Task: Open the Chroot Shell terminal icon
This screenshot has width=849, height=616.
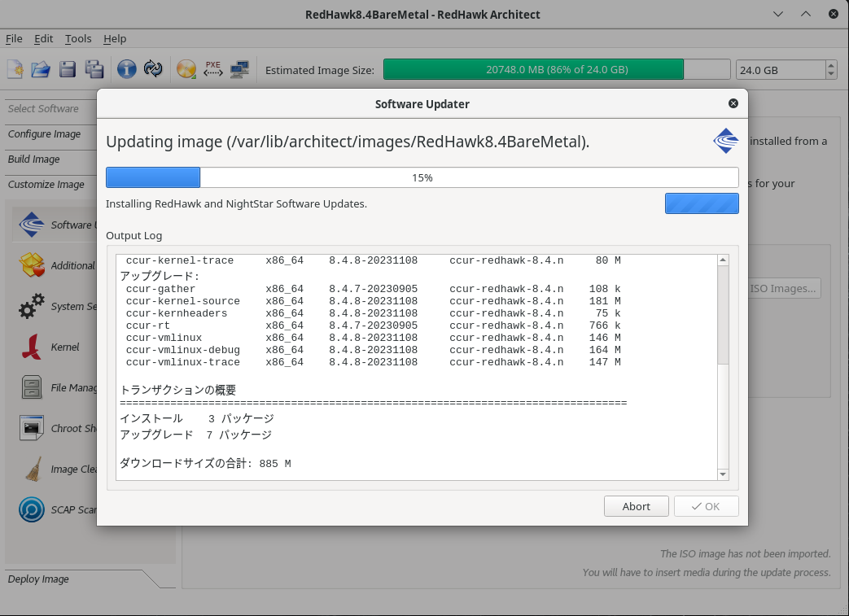Action: tap(32, 428)
